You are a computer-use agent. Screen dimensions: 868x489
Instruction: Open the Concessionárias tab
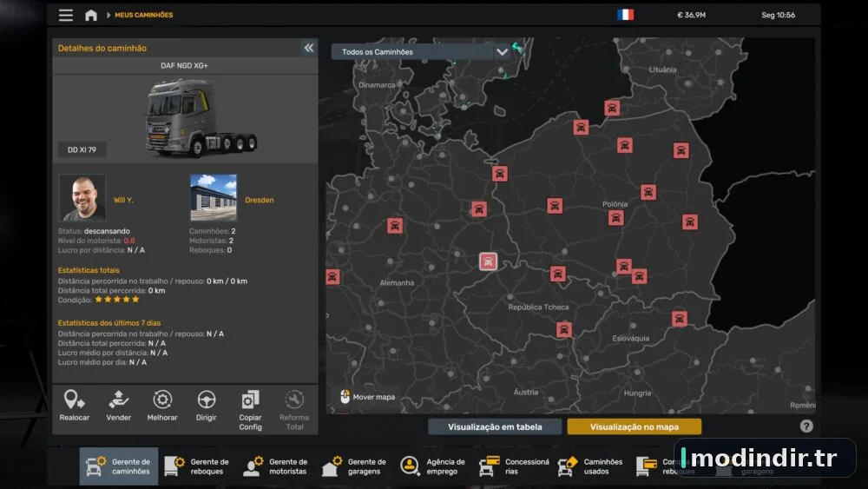[x=514, y=466]
